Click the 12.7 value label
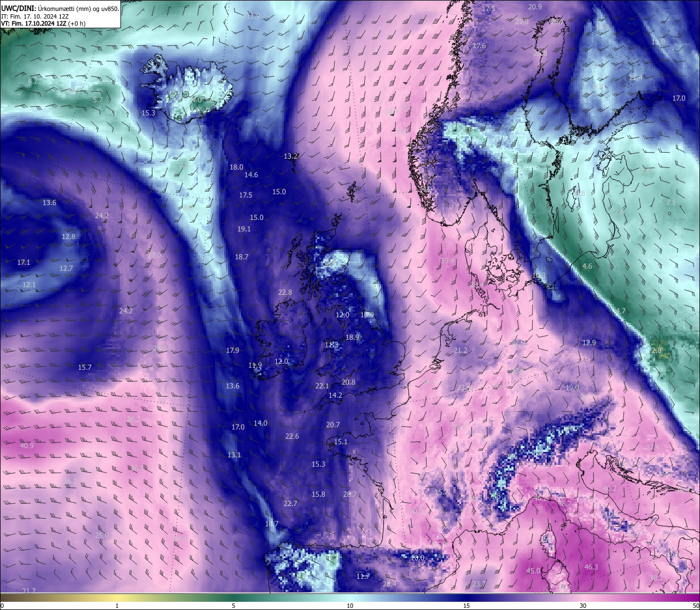700x610 pixels. coord(66,269)
